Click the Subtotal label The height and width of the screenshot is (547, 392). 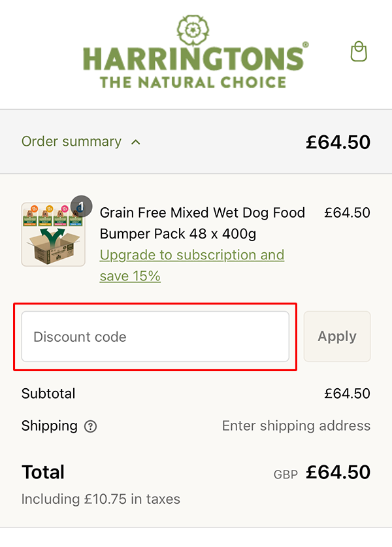48,393
